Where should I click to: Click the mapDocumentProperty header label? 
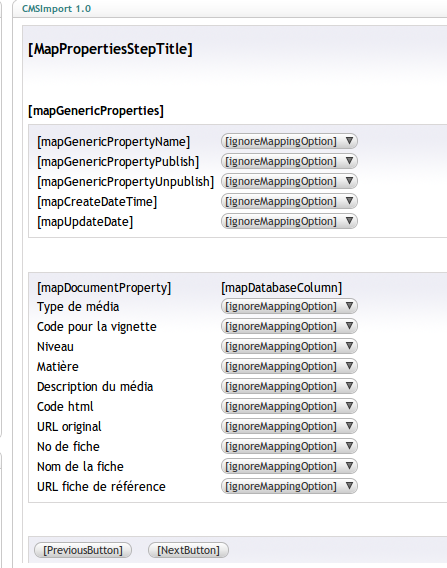click(x=104, y=288)
